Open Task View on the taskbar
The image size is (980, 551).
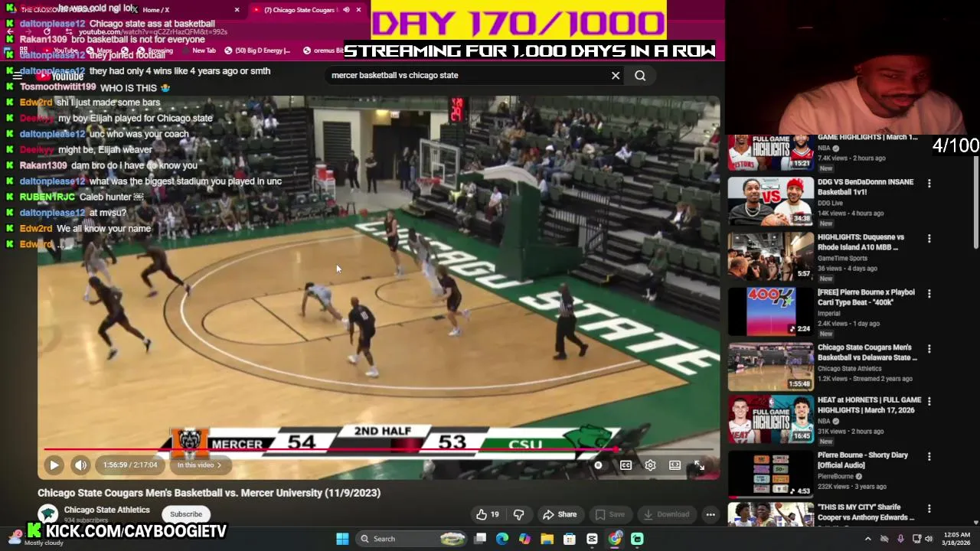pos(480,539)
